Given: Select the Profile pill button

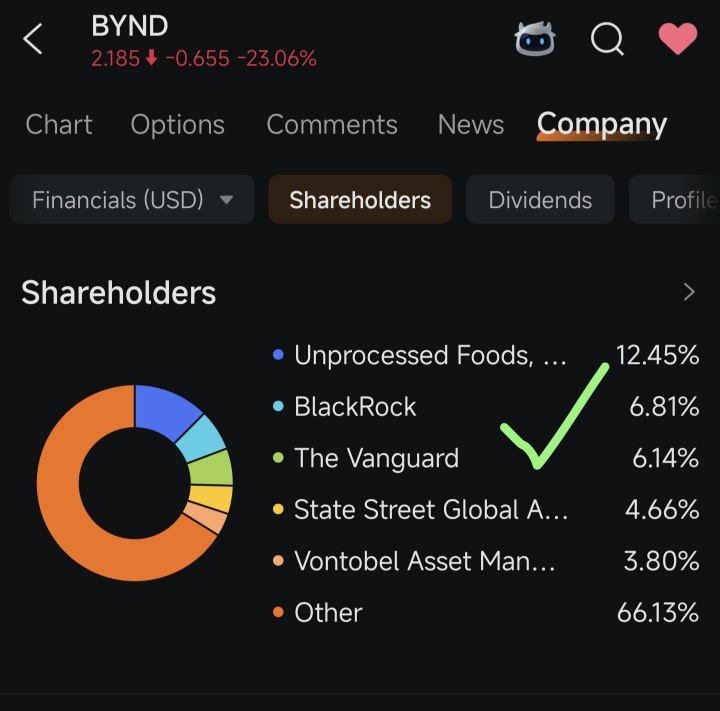Looking at the screenshot, I should (675, 199).
